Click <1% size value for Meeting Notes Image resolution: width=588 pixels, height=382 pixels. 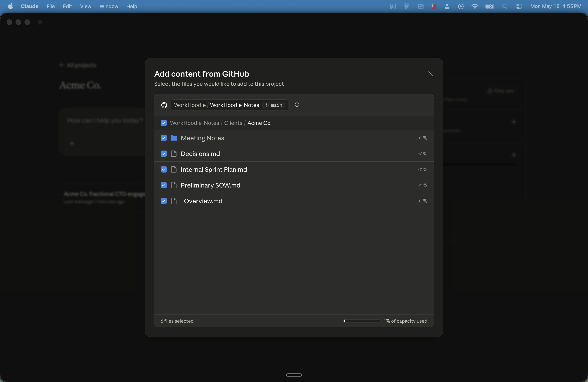pos(423,138)
